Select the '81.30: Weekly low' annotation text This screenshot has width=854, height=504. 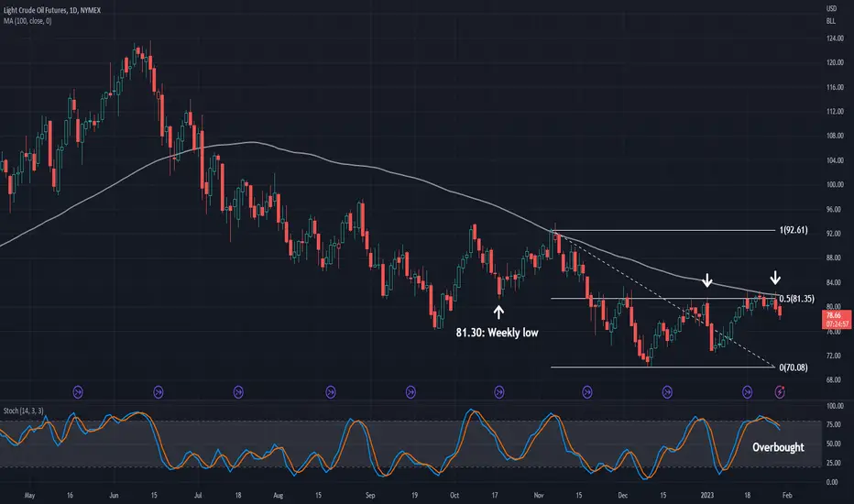click(497, 333)
